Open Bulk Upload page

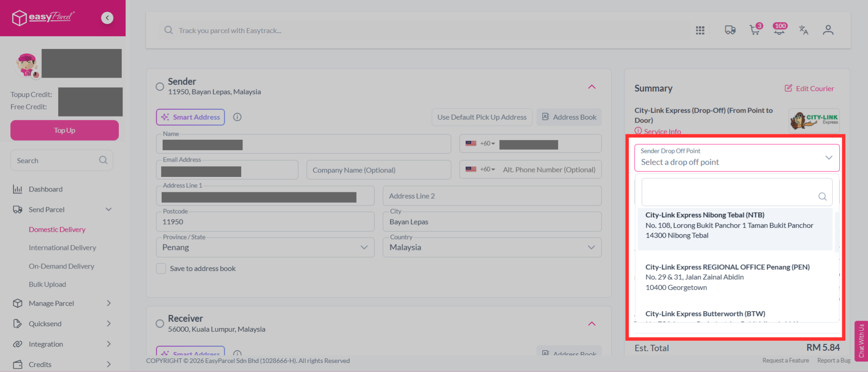(x=48, y=284)
